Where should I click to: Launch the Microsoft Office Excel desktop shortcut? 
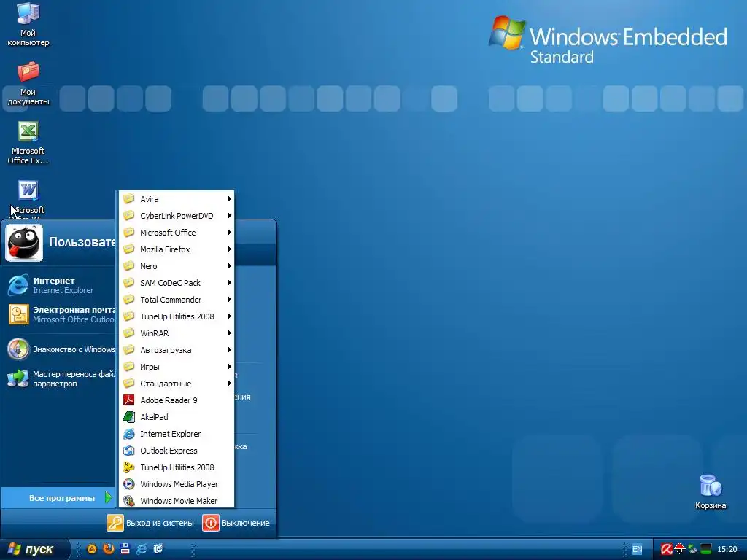click(28, 143)
